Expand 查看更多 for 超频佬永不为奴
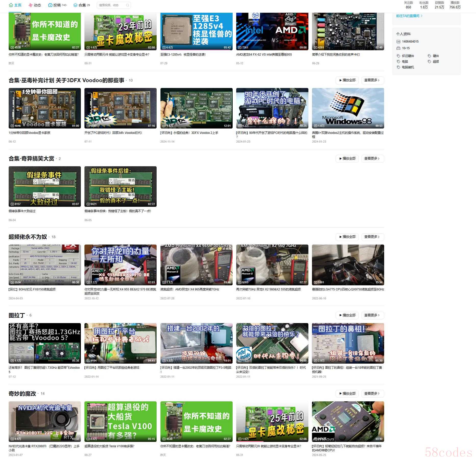 click(x=372, y=237)
